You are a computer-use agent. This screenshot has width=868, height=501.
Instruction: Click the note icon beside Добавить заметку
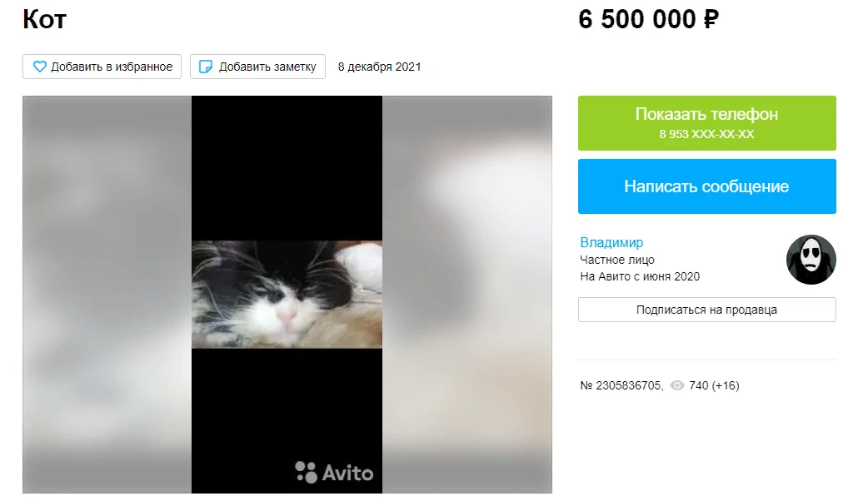point(206,67)
